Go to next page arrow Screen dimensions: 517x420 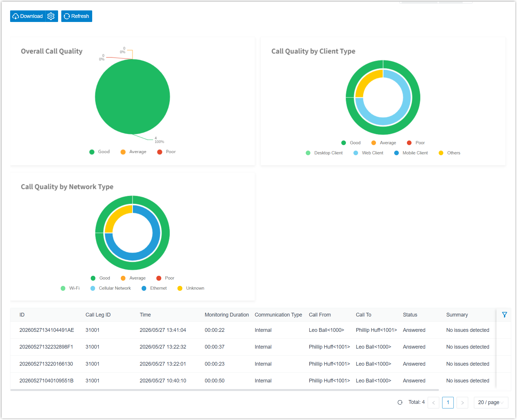(x=462, y=403)
